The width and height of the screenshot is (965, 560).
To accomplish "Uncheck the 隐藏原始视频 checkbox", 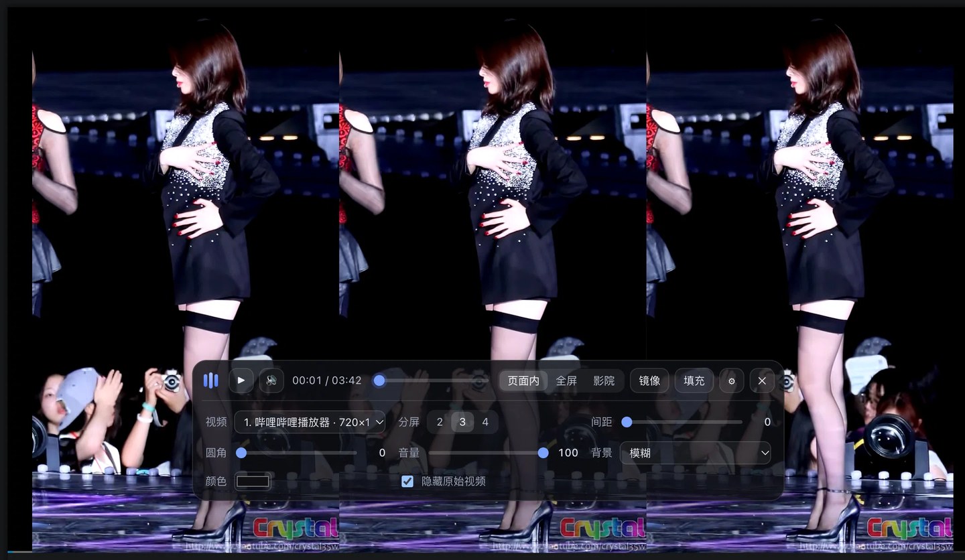I will (407, 481).
